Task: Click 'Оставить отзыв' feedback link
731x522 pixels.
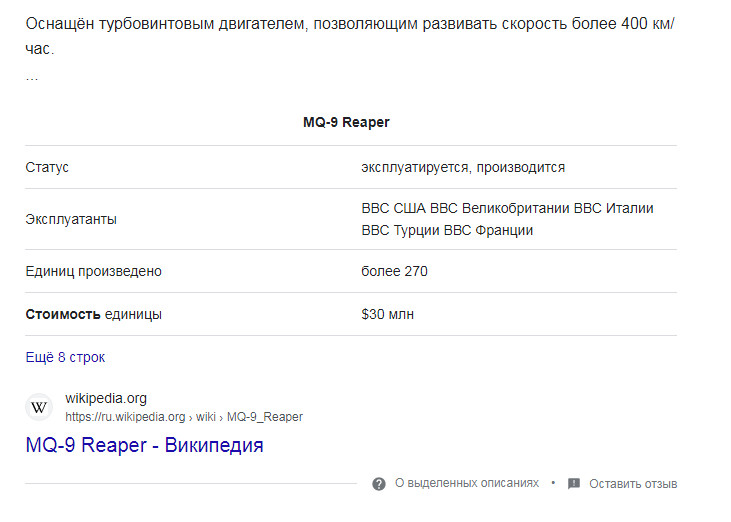Action: (633, 484)
